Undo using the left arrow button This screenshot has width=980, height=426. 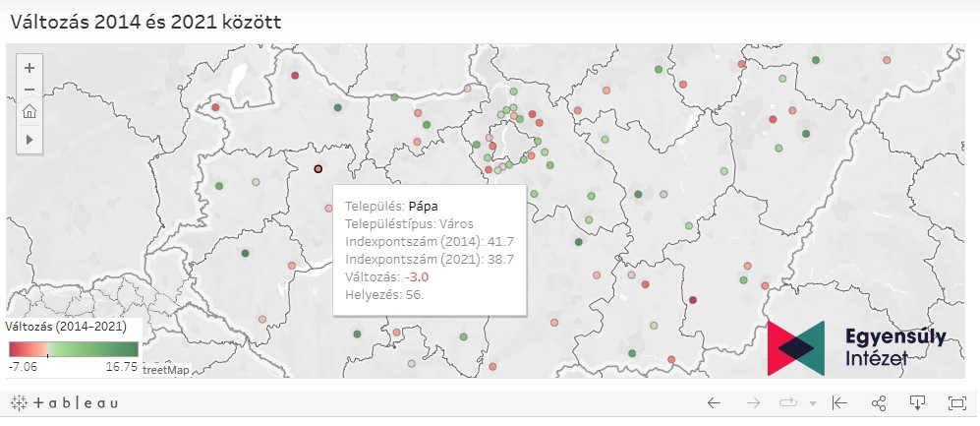714,402
